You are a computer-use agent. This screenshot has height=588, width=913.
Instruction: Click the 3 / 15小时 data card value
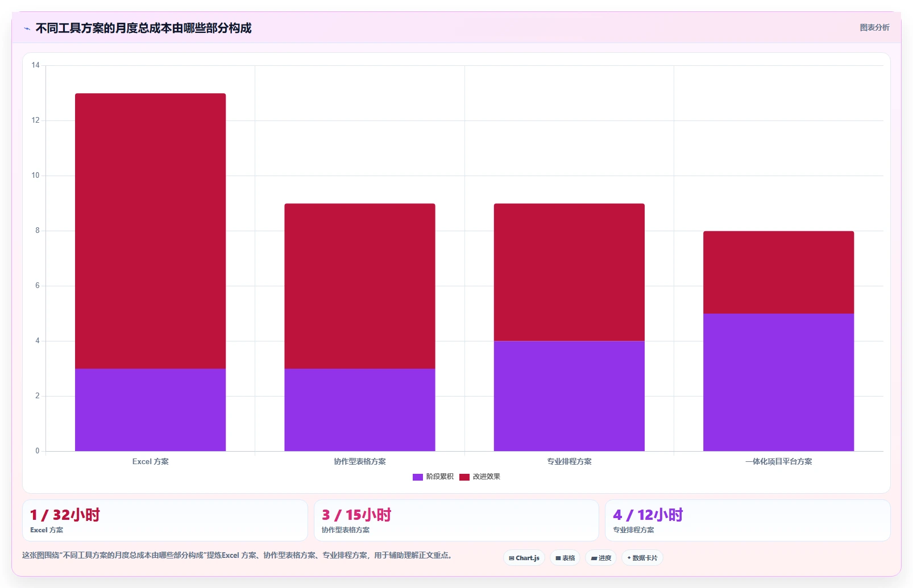(x=356, y=515)
